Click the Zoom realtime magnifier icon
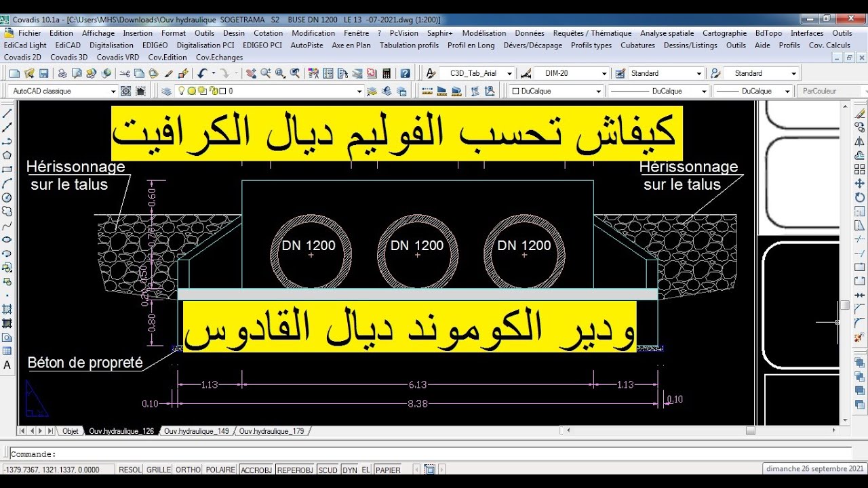 pyautogui.click(x=266, y=73)
